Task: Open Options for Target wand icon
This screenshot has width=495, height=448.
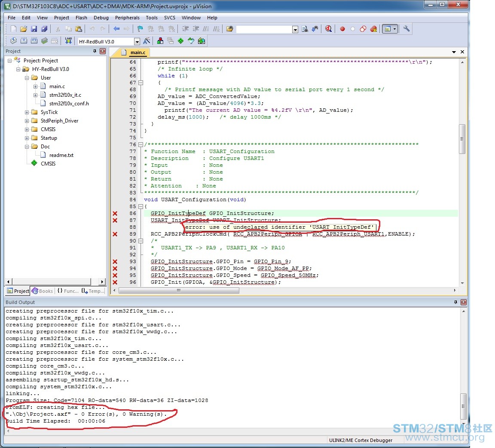Action: click(147, 41)
